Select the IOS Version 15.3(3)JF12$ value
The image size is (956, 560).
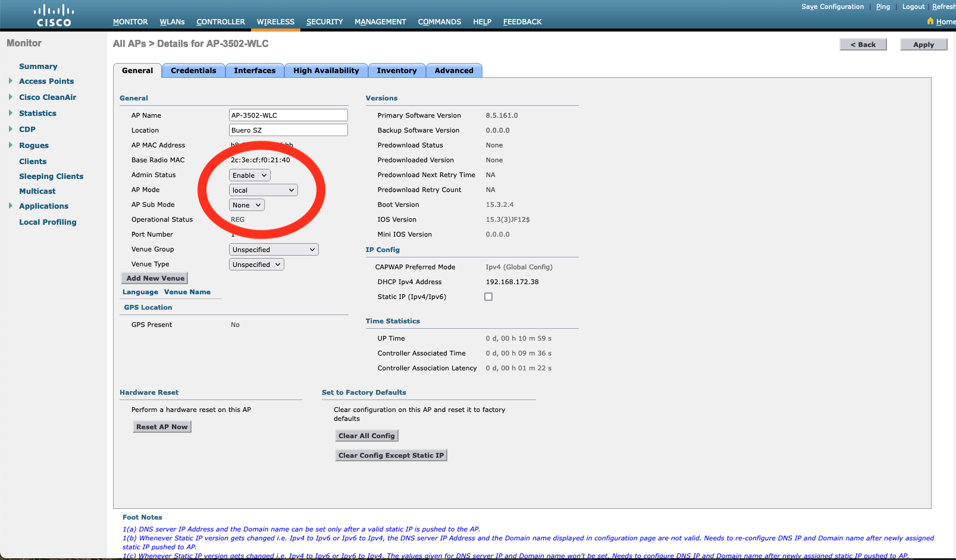tap(507, 219)
